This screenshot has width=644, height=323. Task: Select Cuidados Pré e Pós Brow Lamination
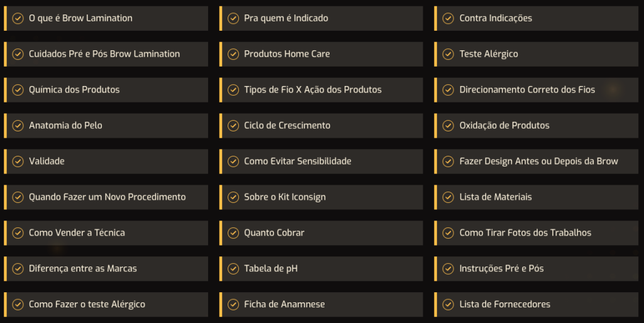point(106,54)
